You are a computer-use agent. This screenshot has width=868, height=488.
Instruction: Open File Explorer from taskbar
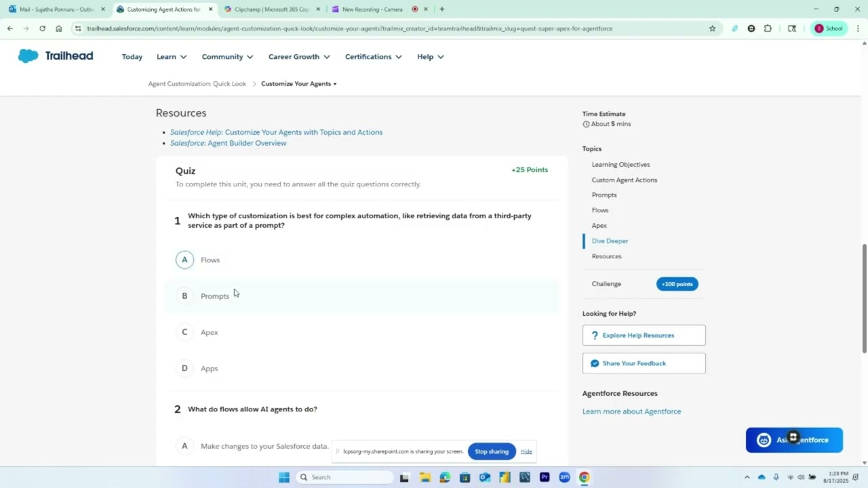click(425, 477)
